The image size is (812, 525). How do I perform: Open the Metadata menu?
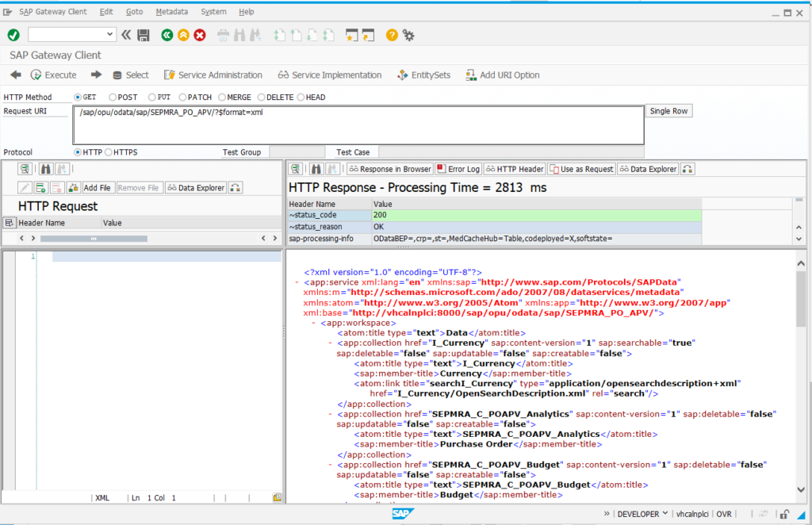[171, 11]
